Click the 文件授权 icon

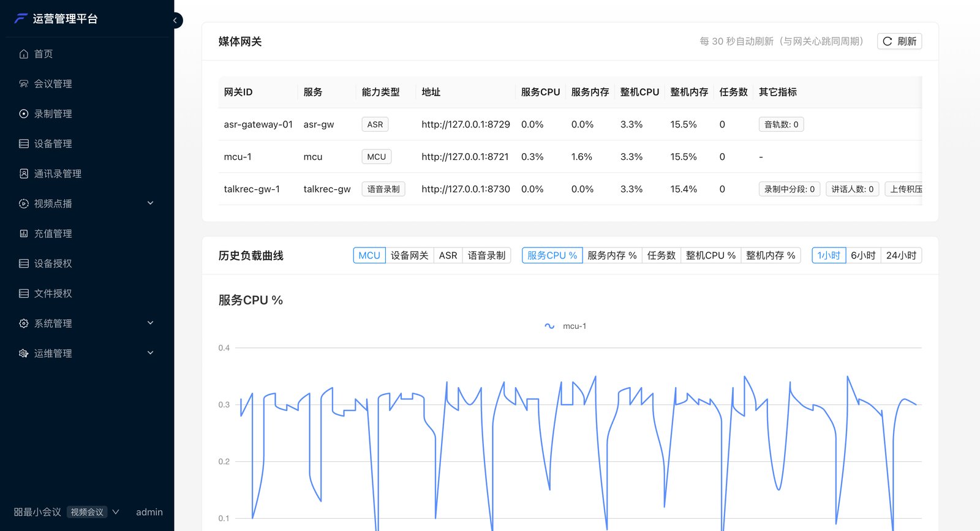pos(24,294)
